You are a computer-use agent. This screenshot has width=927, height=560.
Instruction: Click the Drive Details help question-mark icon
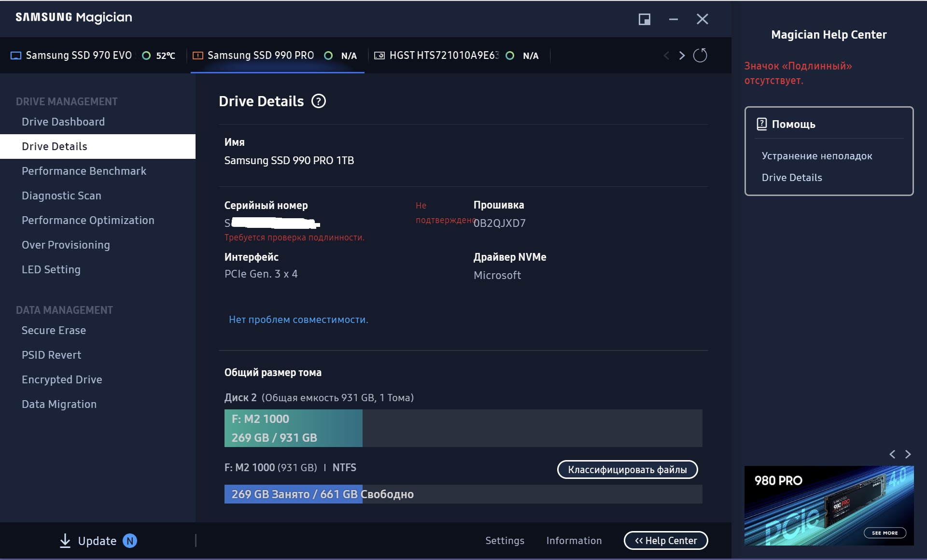pyautogui.click(x=318, y=101)
